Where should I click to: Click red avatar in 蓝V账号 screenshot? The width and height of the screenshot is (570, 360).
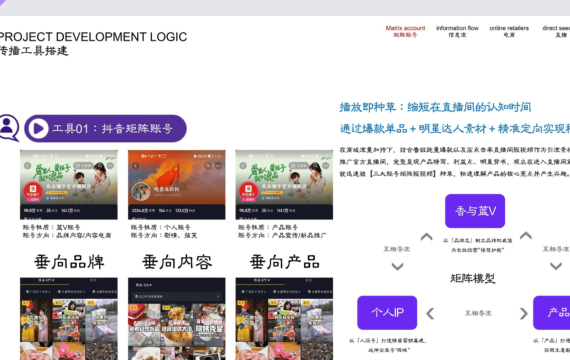[33, 192]
